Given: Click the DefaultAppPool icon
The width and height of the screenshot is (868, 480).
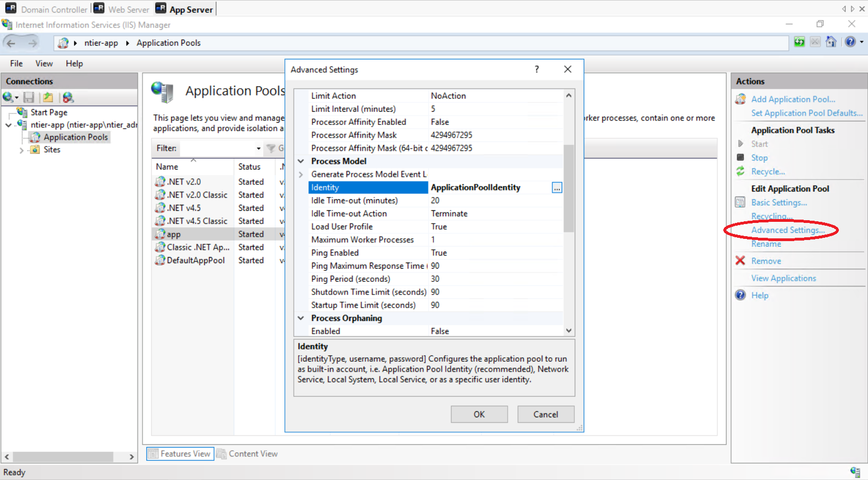Looking at the screenshot, I should [160, 260].
